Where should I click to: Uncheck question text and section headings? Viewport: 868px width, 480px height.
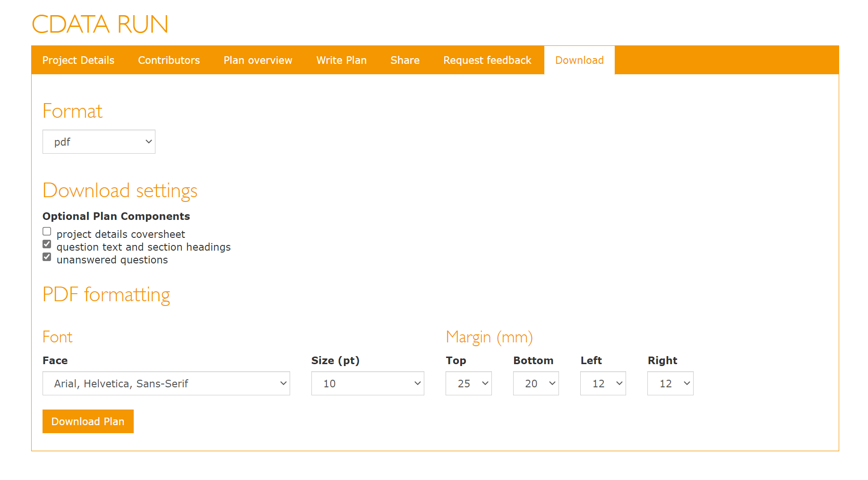(x=47, y=244)
